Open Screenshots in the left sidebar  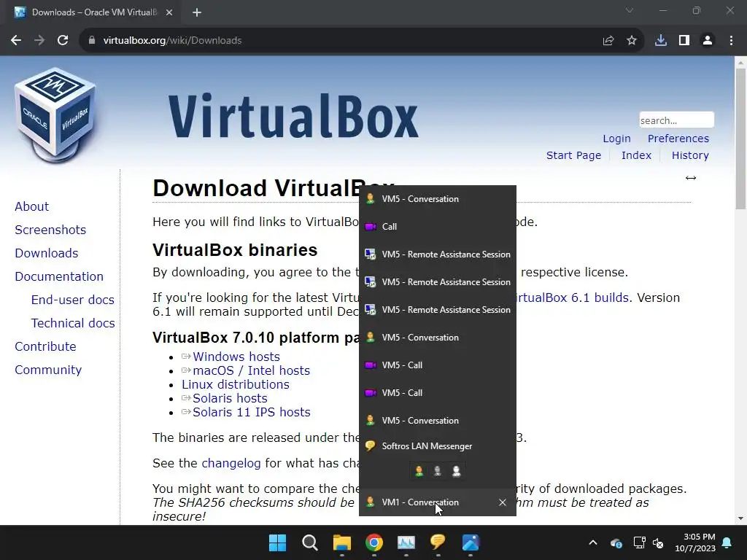pyautogui.click(x=50, y=230)
